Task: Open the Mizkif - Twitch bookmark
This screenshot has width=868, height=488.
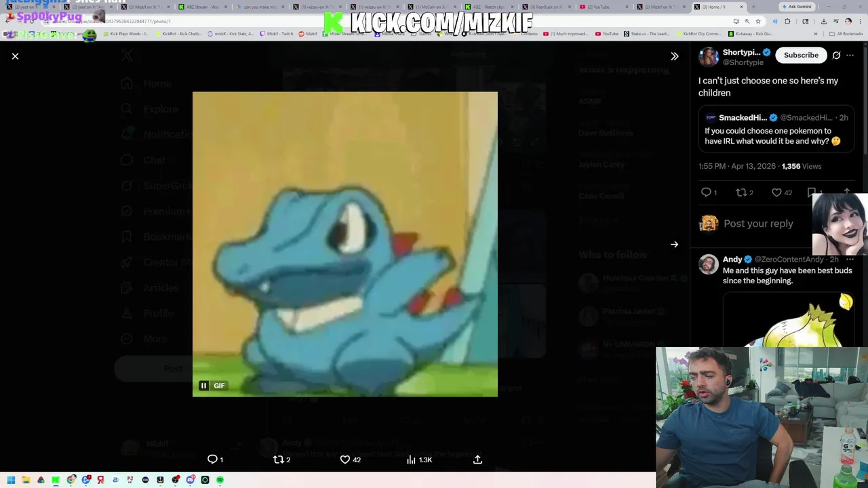Action: [277, 33]
